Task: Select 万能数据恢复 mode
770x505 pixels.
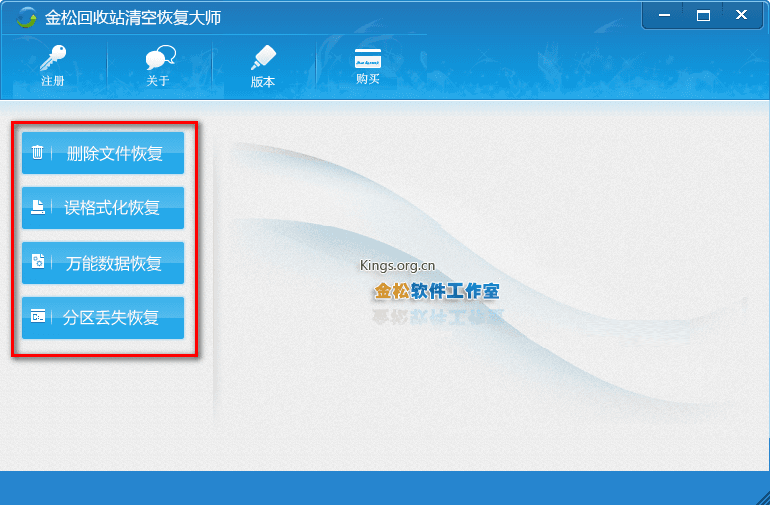Action: tap(103, 263)
